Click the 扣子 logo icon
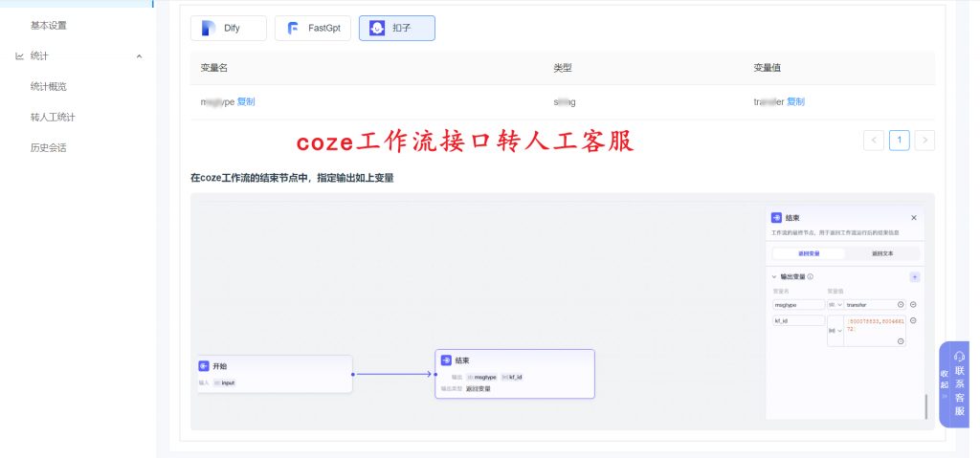Image resolution: width=980 pixels, height=458 pixels. click(377, 28)
